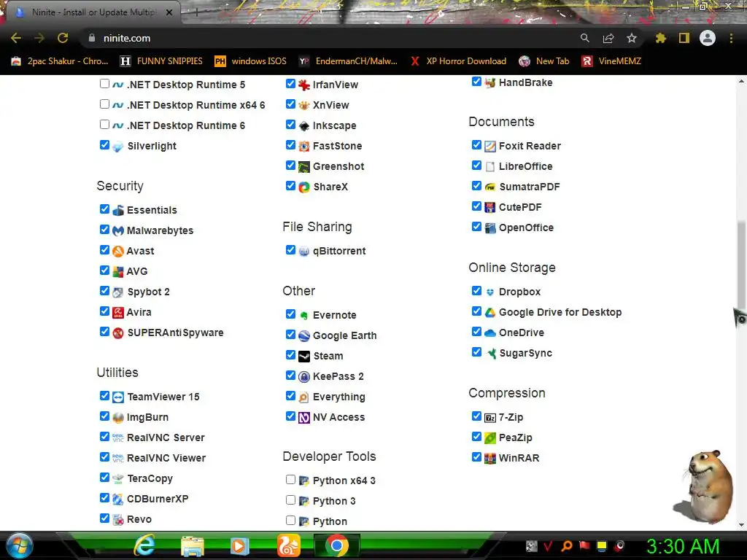The height and width of the screenshot is (560, 747).
Task: Click the Inkscape icon
Action: point(304,126)
